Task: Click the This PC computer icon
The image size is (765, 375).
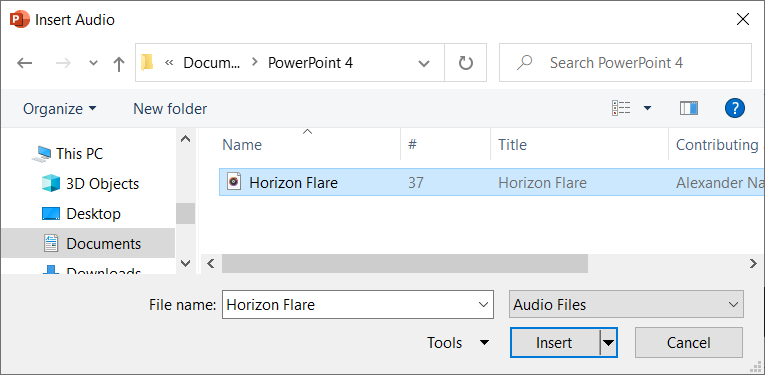Action: point(41,154)
